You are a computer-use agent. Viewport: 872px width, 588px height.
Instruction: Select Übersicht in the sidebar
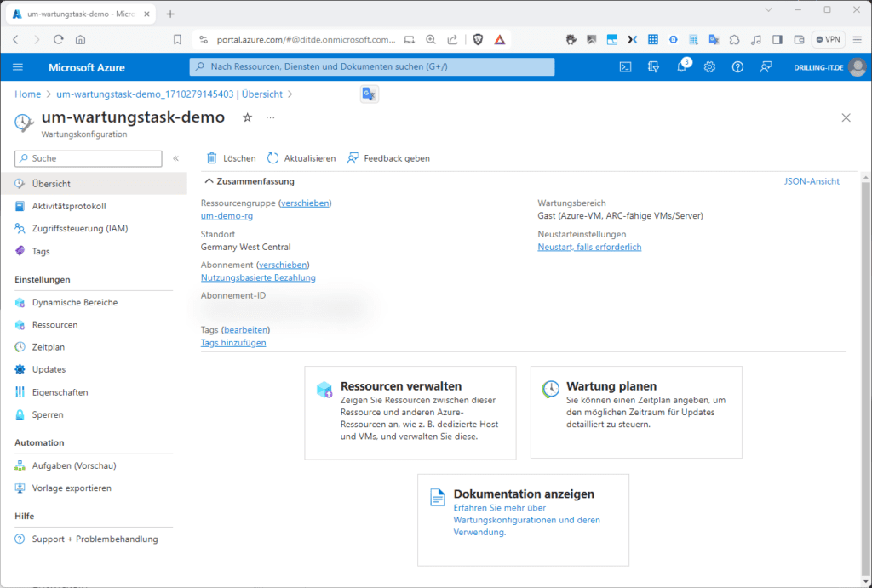pos(94,184)
